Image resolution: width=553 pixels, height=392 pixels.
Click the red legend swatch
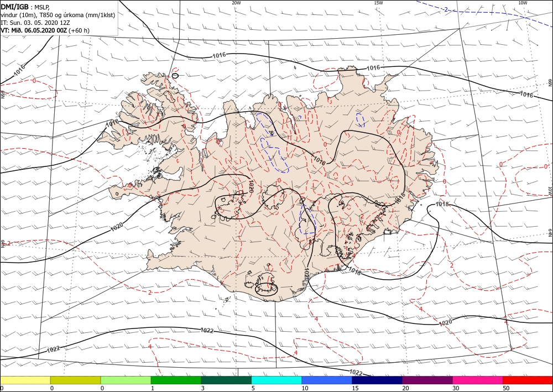(x=528, y=380)
